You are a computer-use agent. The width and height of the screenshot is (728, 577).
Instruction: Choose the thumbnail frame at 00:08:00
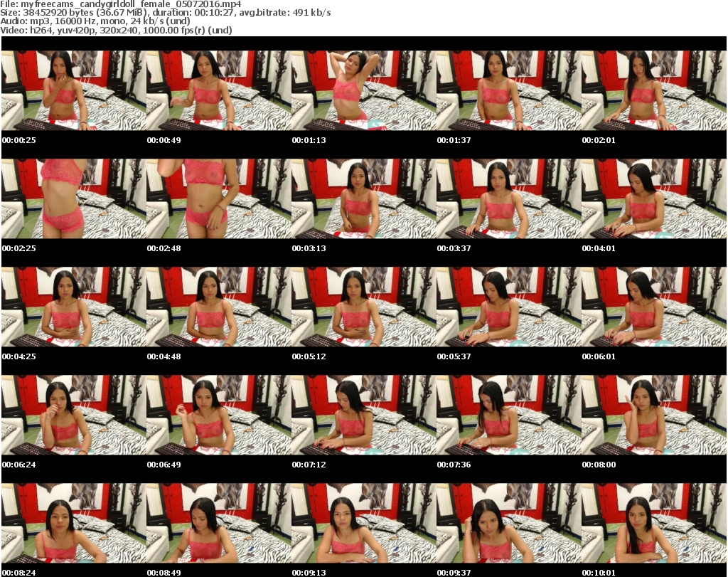pos(654,415)
